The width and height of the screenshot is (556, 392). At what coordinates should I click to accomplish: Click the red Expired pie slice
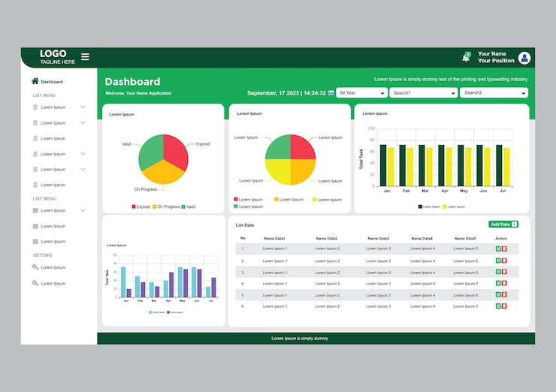[176, 151]
